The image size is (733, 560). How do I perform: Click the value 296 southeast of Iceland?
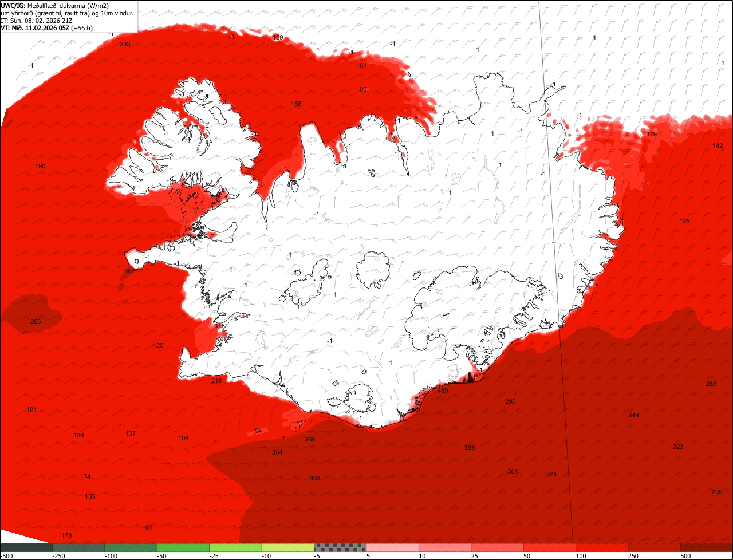(x=510, y=401)
